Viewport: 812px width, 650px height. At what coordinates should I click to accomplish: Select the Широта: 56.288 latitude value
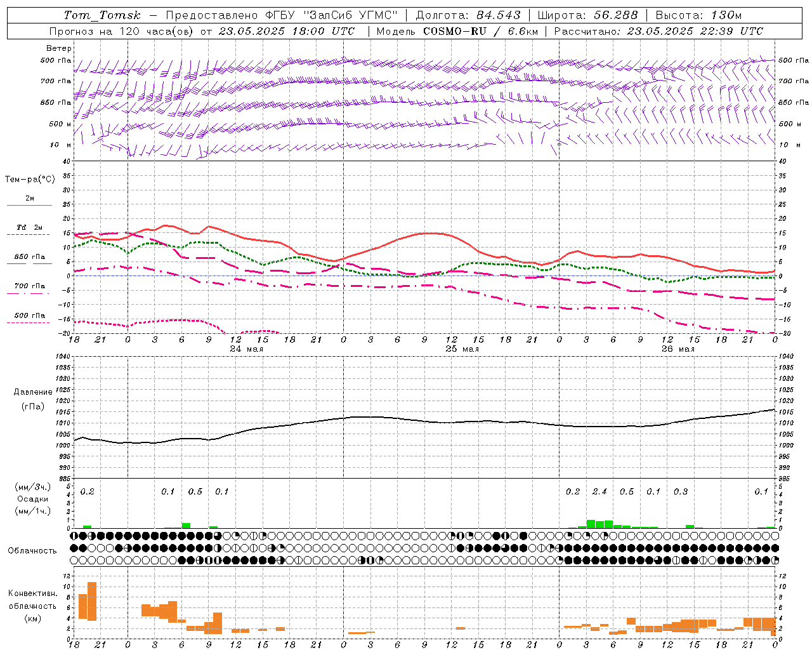587,15
